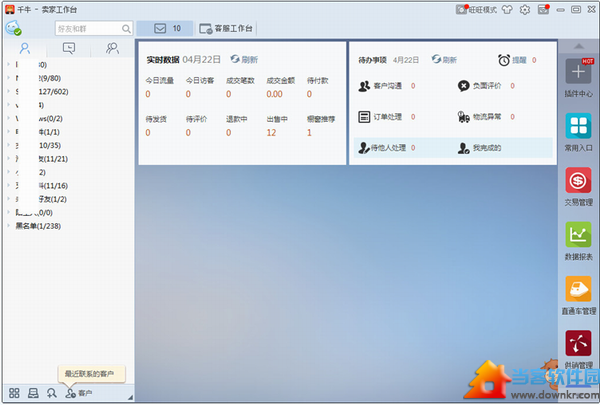Image resolution: width=600 pixels, height=405 pixels.
Task: Expand the group showing (9/80)
Action: 8,78
